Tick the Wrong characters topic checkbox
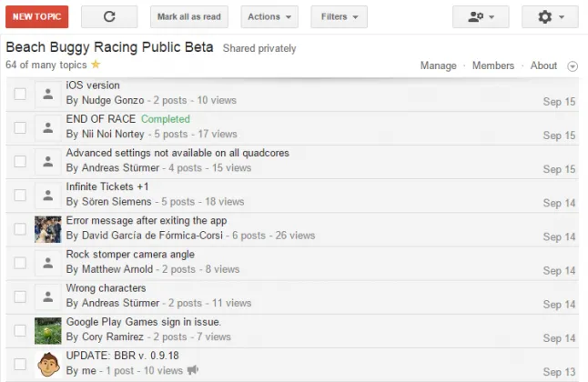The image size is (588, 382). [x=20, y=297]
